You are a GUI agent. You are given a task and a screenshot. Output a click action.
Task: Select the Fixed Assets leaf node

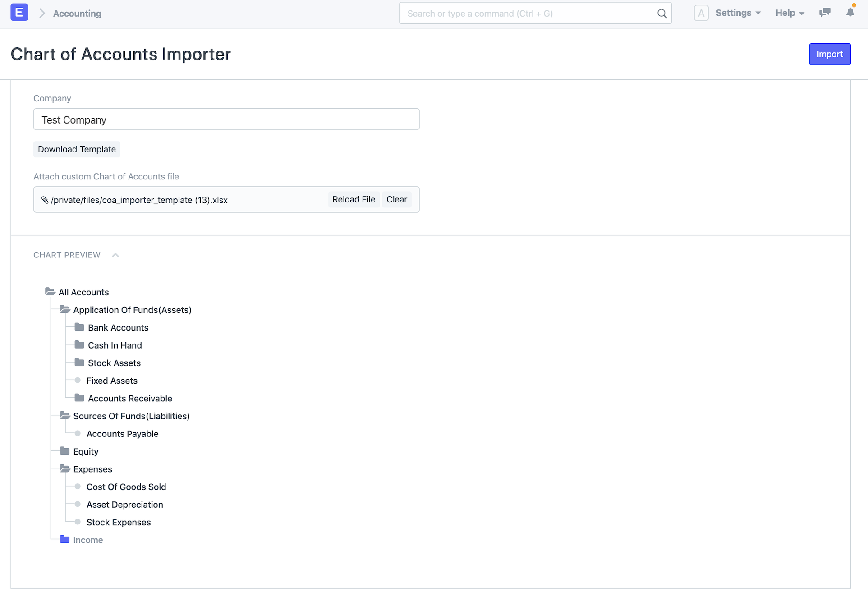pyautogui.click(x=112, y=381)
